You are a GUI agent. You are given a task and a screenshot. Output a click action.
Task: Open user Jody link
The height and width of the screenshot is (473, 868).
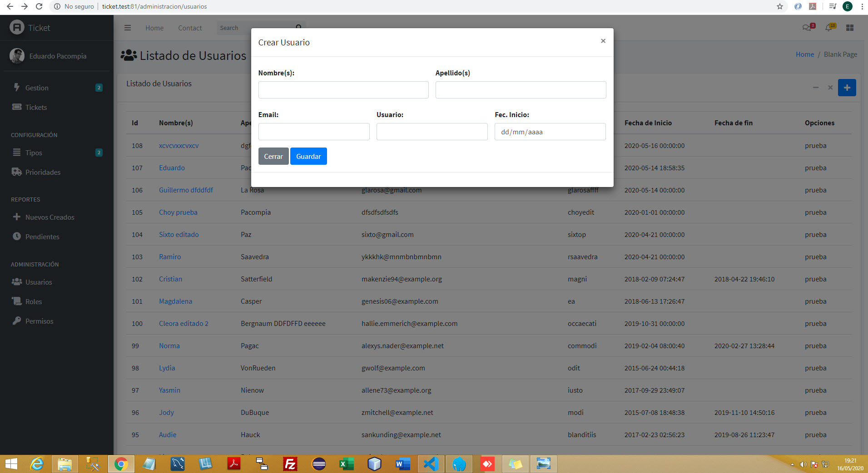166,413
